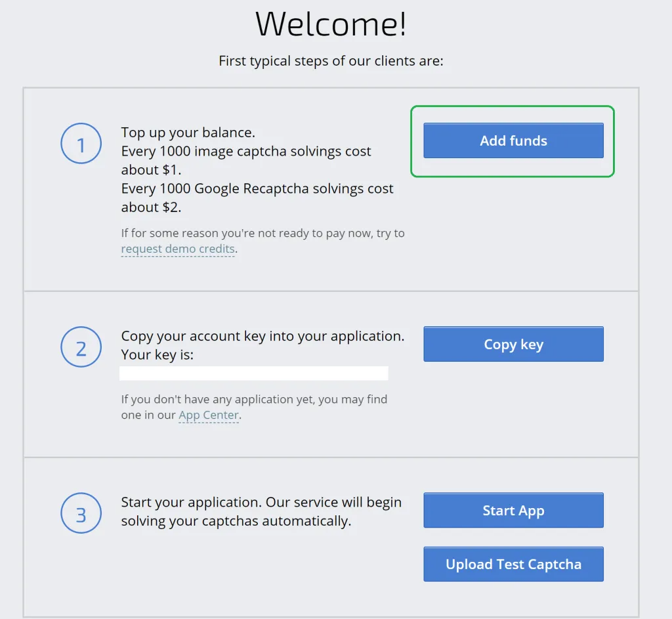Click the step 3 circle icon
This screenshot has width=672, height=619.
pos(81,513)
